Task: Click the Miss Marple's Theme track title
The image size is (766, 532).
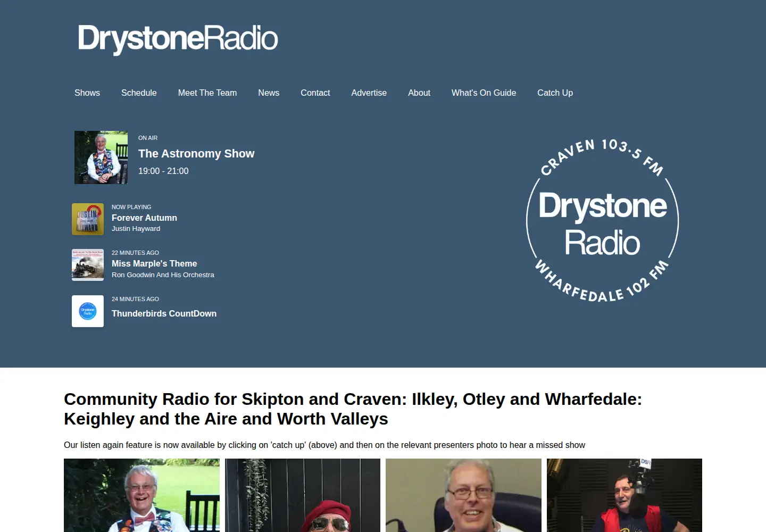Action: (154, 263)
